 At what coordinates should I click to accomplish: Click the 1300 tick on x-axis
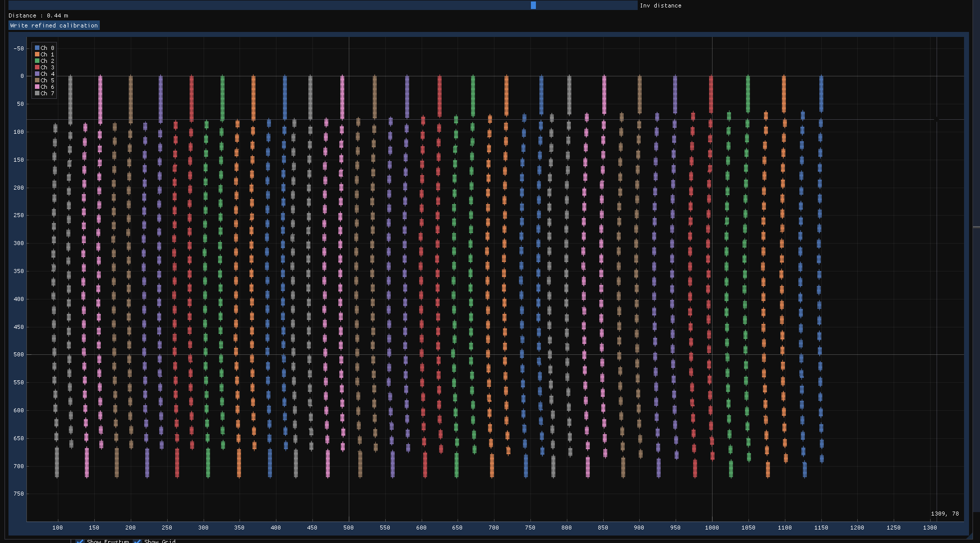click(930, 528)
